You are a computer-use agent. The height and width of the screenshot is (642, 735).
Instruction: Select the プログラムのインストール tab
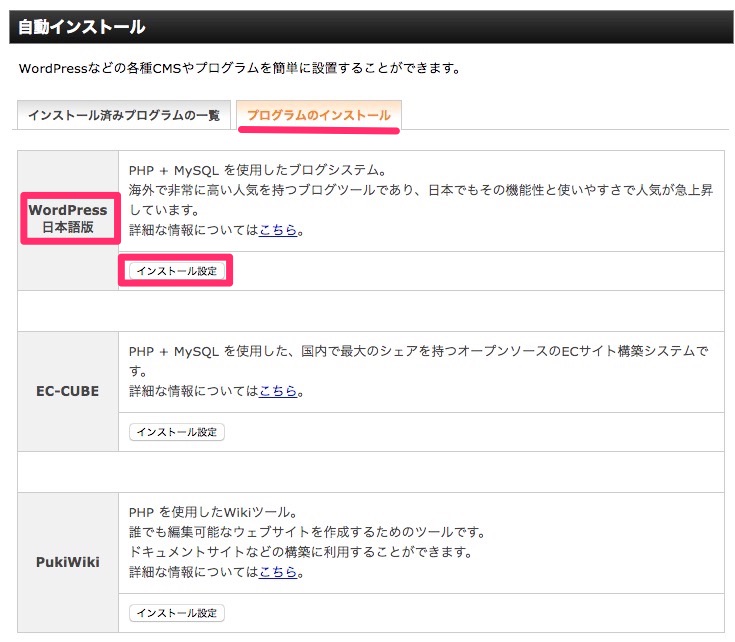pos(319,115)
